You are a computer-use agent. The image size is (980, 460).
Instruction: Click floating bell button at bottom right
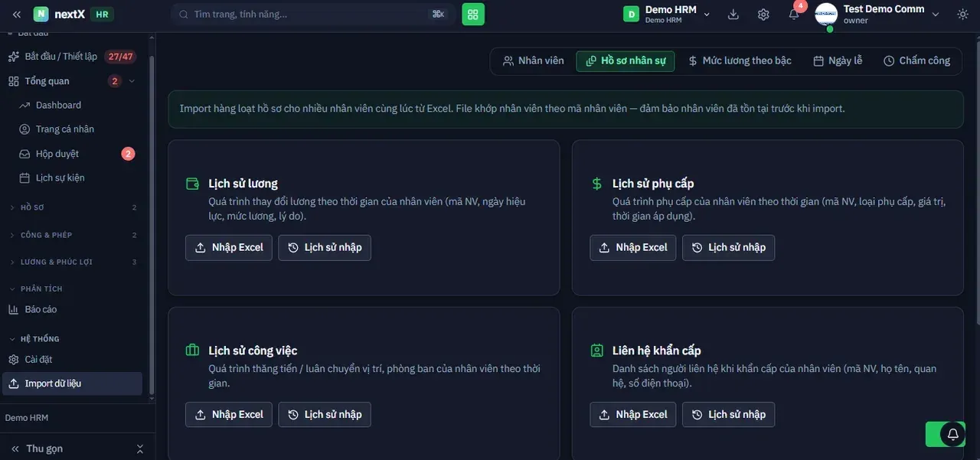953,434
